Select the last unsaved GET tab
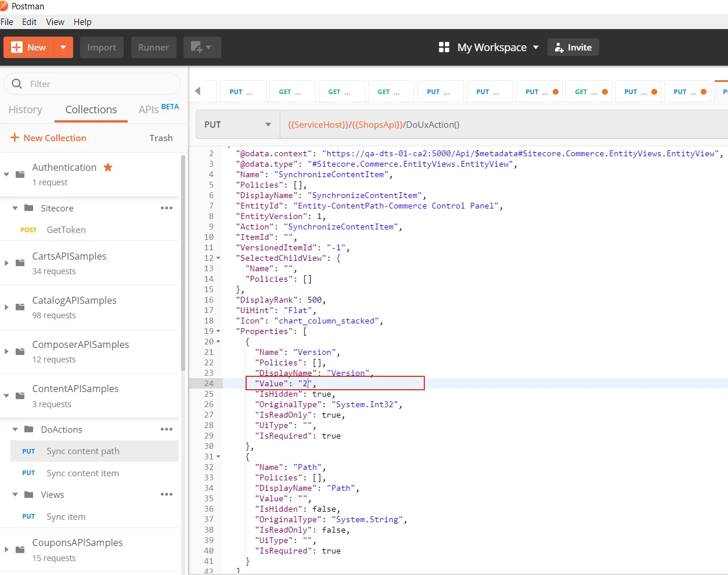The width and height of the screenshot is (728, 575). [x=588, y=92]
